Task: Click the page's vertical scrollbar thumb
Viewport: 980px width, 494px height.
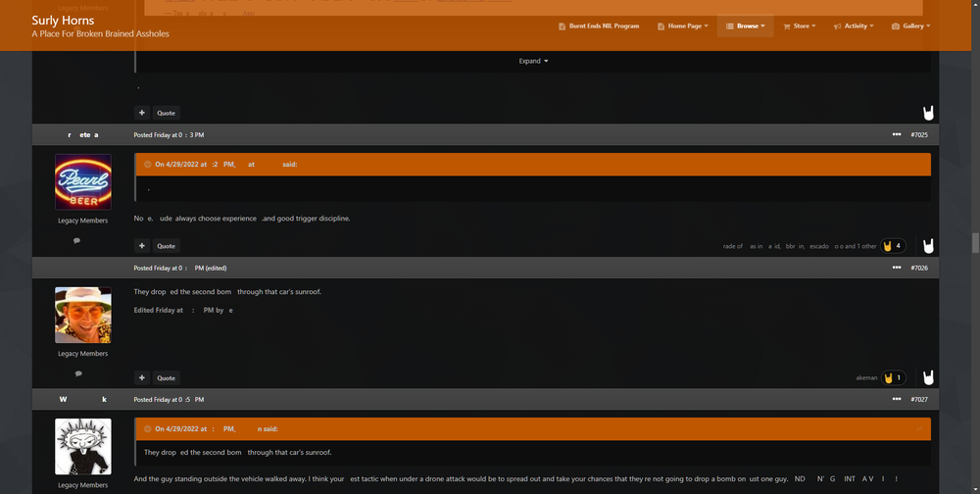Action: (x=974, y=243)
